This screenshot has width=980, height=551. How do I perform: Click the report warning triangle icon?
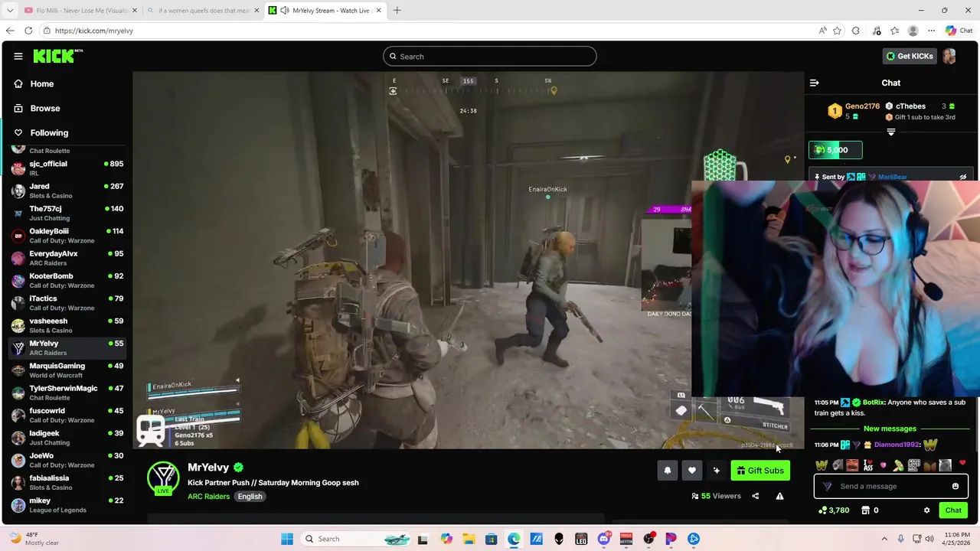pos(779,496)
